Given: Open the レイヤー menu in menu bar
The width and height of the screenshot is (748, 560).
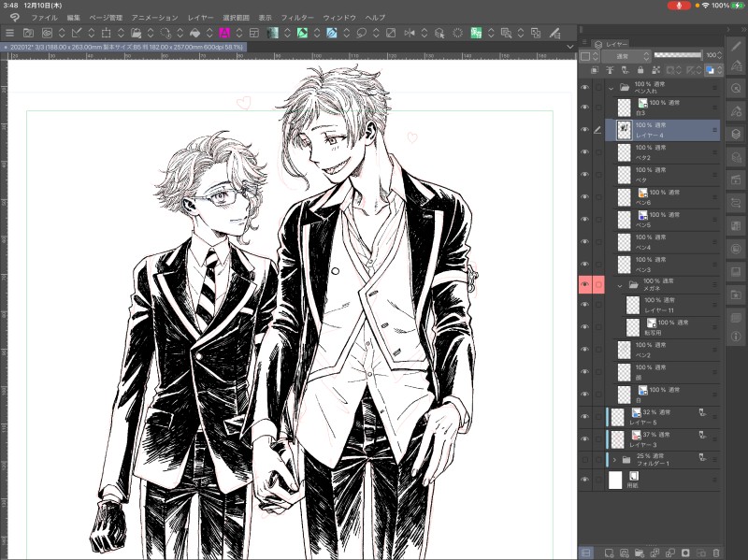Looking at the screenshot, I should (x=200, y=18).
